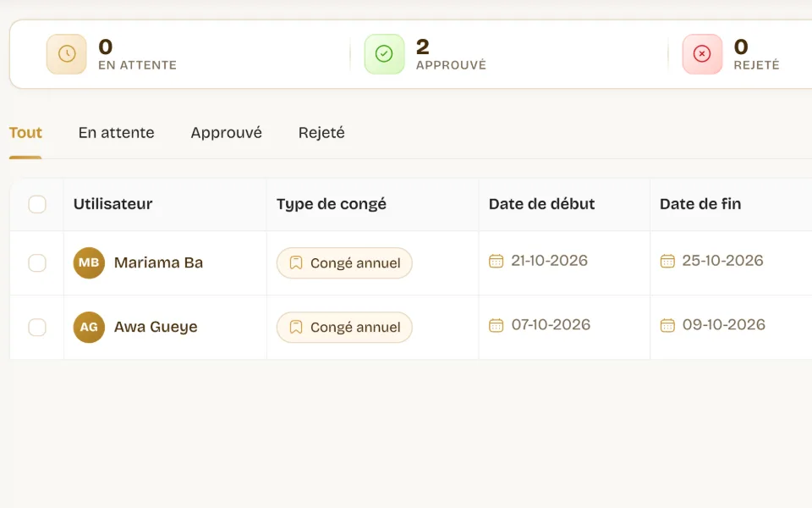Click the REJETÉ counter label
812x508 pixels.
pos(756,65)
